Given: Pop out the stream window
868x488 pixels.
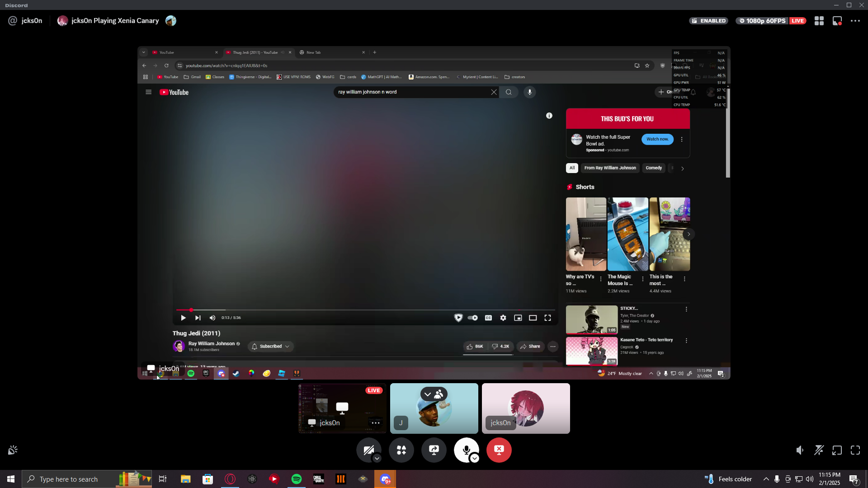Looking at the screenshot, I should click(837, 450).
